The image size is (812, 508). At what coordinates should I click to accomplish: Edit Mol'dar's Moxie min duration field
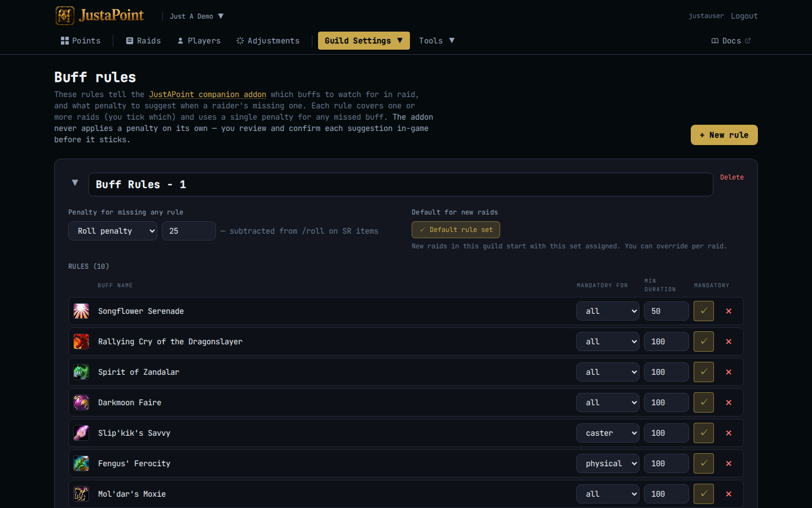point(667,494)
